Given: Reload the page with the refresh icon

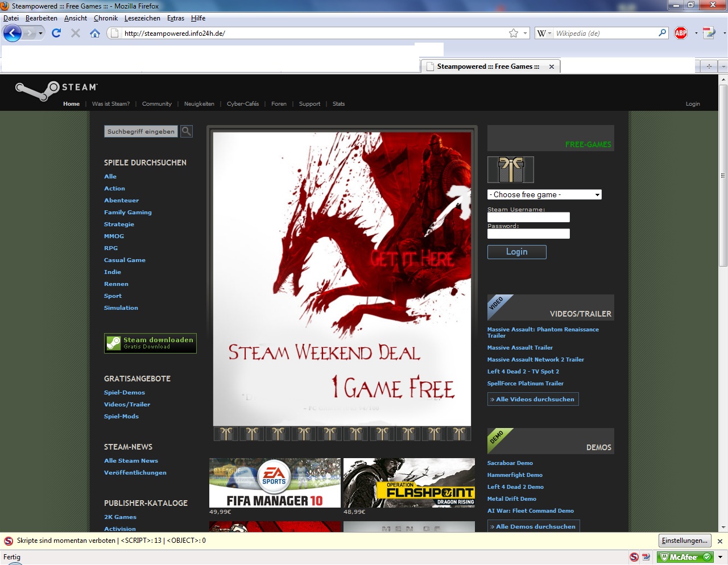Looking at the screenshot, I should point(56,33).
